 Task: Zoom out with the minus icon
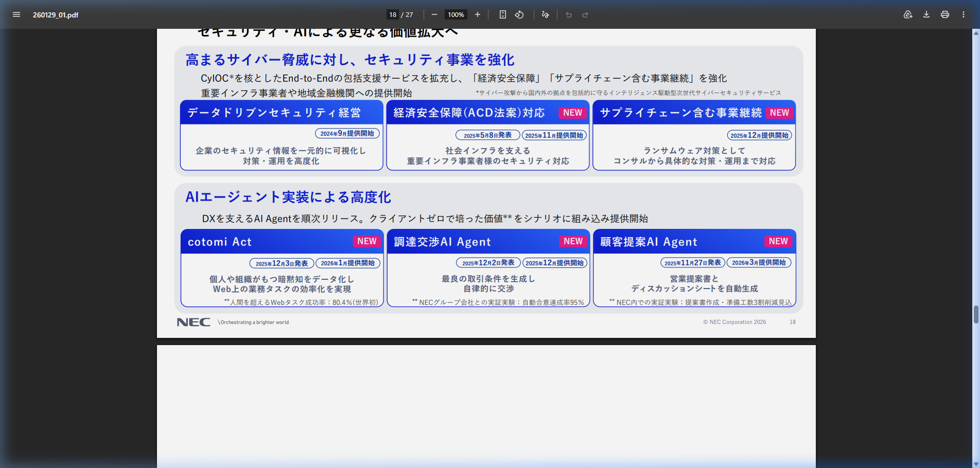pos(435,14)
